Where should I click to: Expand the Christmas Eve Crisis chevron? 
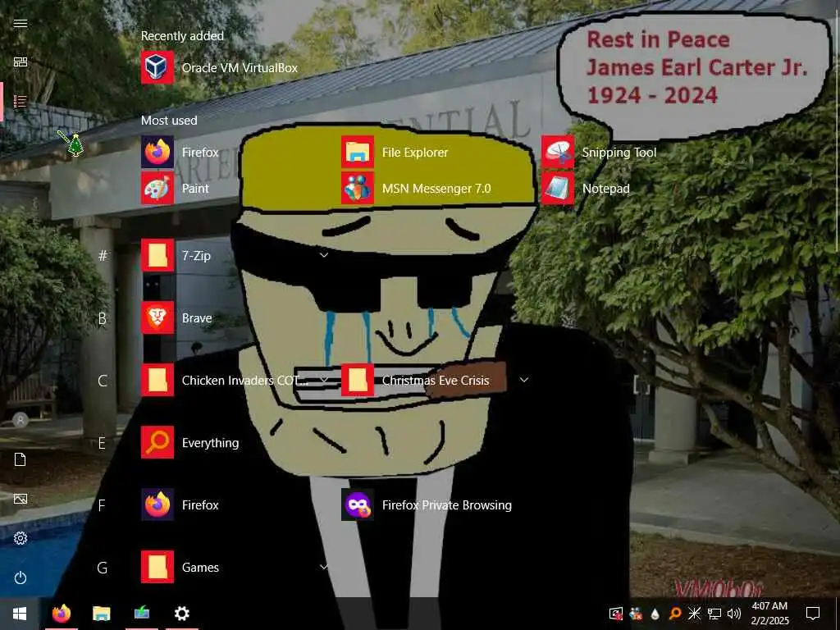pos(524,379)
